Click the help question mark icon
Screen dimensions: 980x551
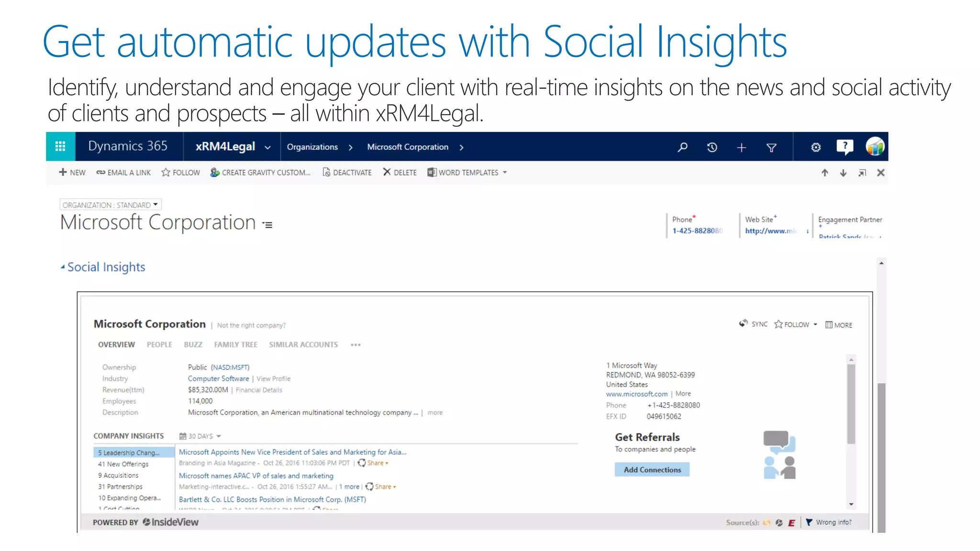click(845, 147)
